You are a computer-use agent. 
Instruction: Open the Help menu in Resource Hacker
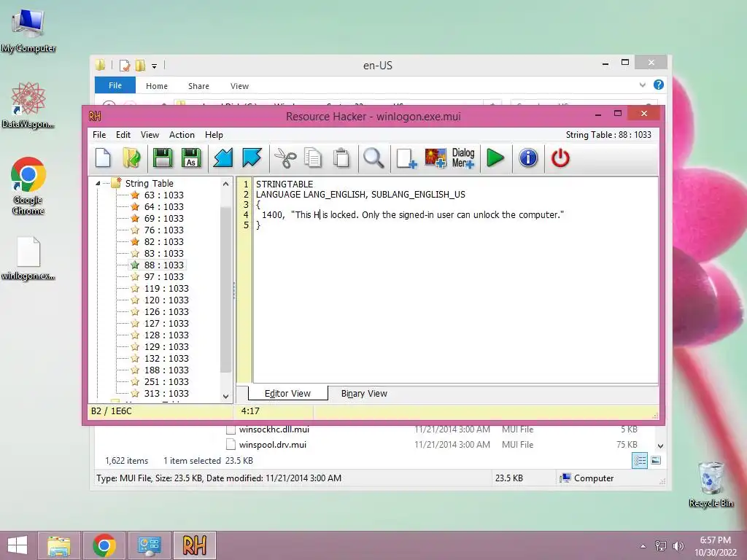pyautogui.click(x=214, y=135)
